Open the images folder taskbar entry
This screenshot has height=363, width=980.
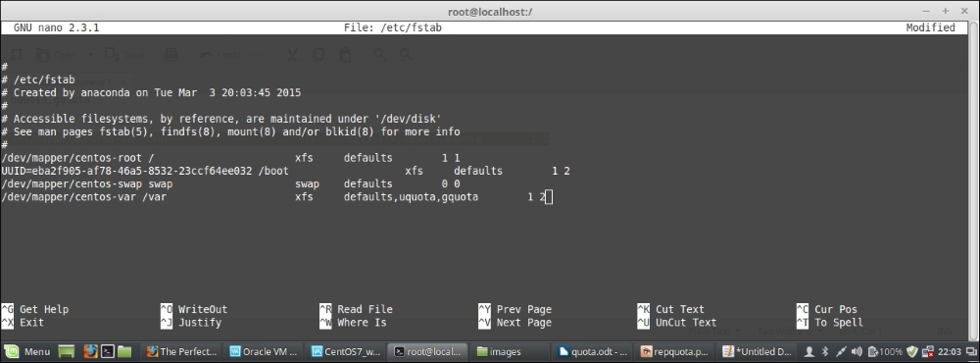tap(511, 352)
